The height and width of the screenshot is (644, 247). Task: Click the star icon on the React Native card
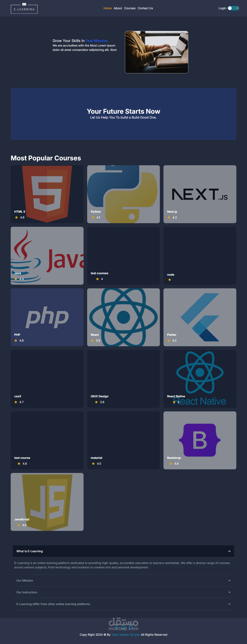click(x=174, y=402)
